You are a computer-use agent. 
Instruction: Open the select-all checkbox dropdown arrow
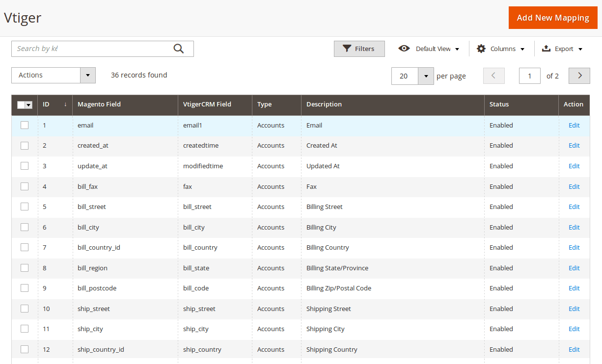29,105
